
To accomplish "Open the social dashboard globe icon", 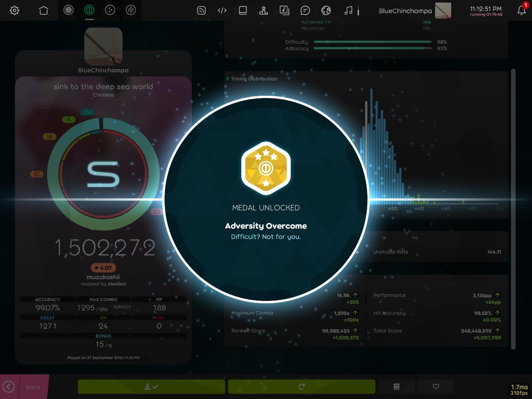I will click(x=326, y=11).
